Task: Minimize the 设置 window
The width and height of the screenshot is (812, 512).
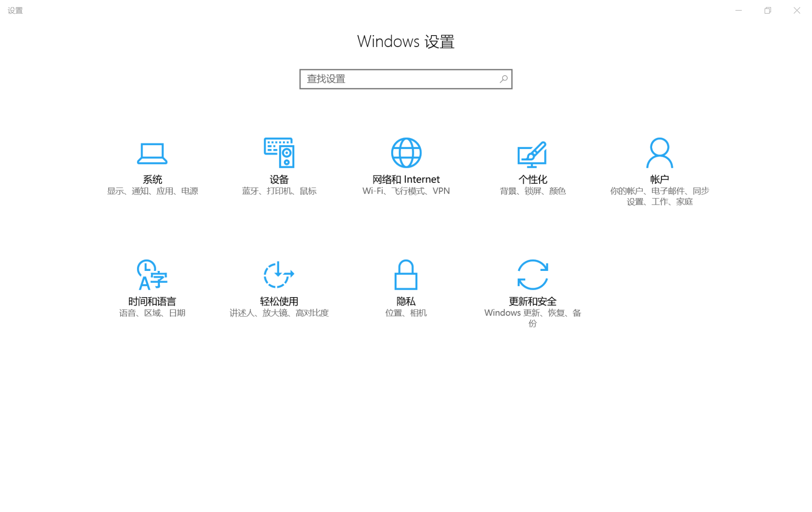Action: coord(738,11)
